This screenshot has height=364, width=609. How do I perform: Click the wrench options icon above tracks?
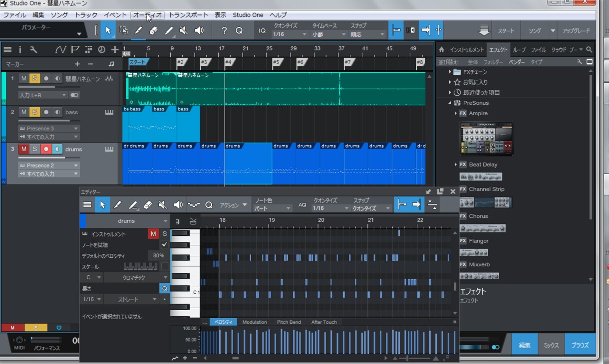pyautogui.click(x=33, y=49)
